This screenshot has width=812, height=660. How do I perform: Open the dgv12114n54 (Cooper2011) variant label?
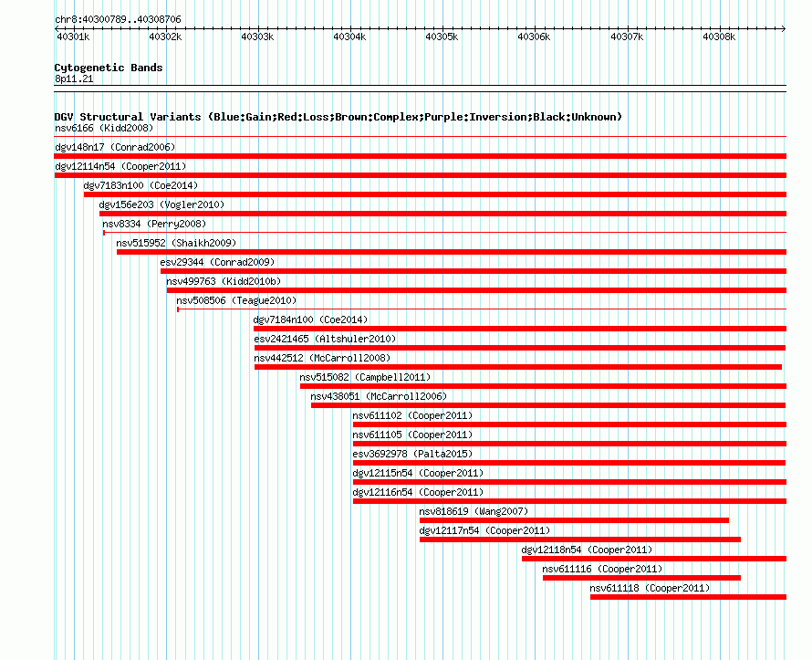pyautogui.click(x=120, y=166)
